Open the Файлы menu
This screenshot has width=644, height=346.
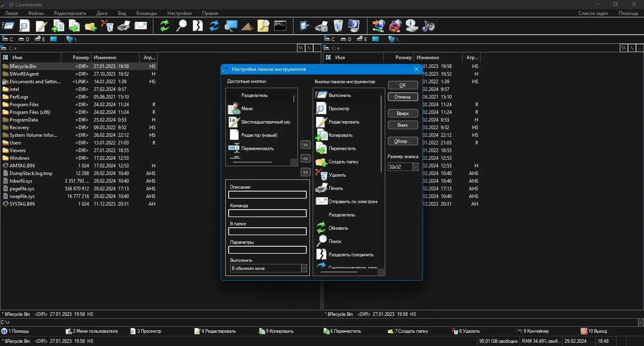tap(36, 13)
